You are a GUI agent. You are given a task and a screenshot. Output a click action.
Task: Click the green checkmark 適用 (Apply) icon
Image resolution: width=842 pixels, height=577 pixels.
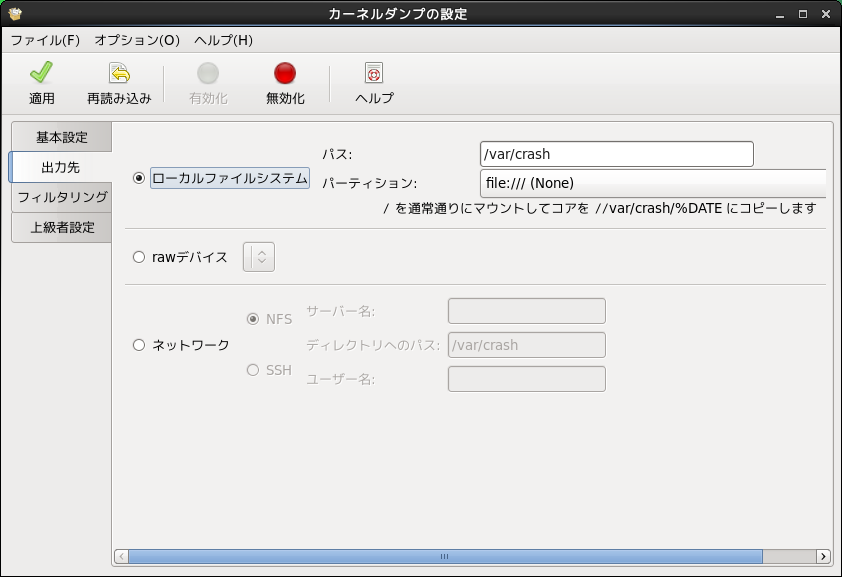point(41,74)
